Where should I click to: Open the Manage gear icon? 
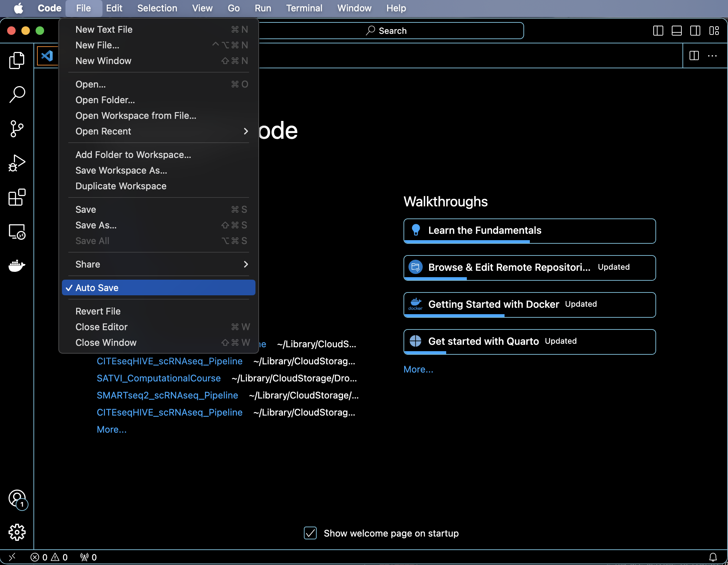pyautogui.click(x=17, y=532)
